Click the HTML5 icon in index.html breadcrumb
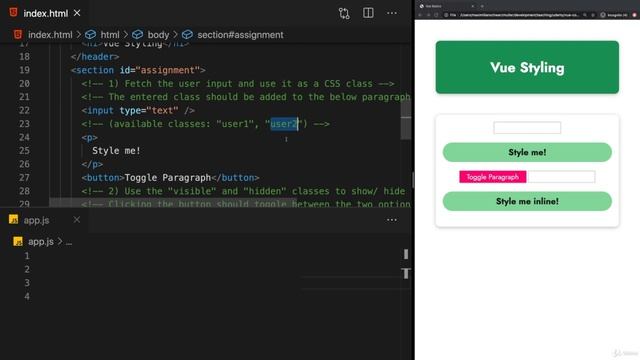The height and width of the screenshot is (360, 640). (18, 34)
